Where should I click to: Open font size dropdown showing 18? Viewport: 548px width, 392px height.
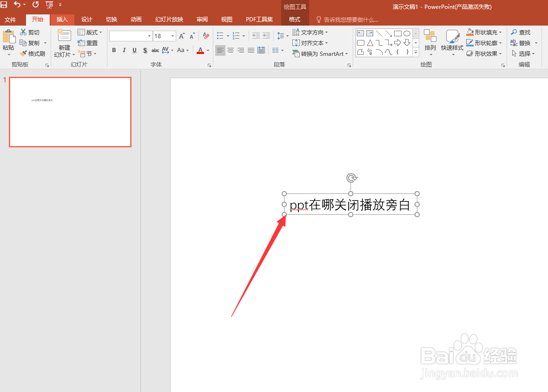(x=172, y=36)
